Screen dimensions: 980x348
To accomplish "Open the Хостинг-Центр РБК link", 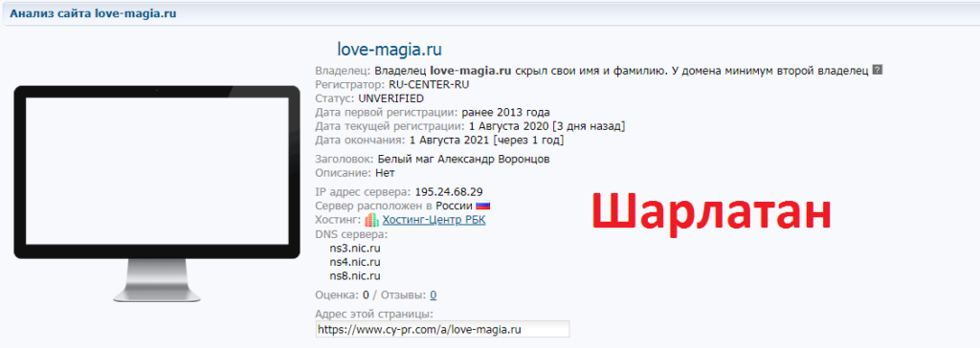I will click(434, 220).
